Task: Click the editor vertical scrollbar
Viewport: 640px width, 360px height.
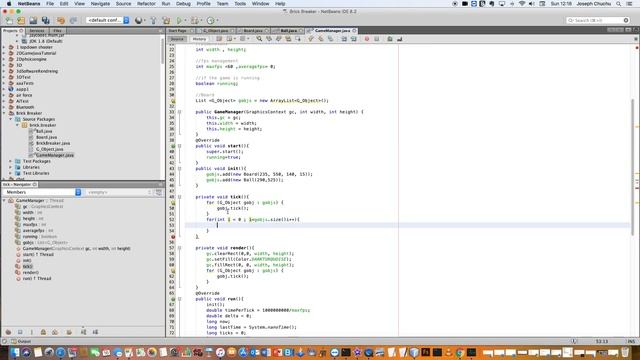Action: (x=632, y=167)
